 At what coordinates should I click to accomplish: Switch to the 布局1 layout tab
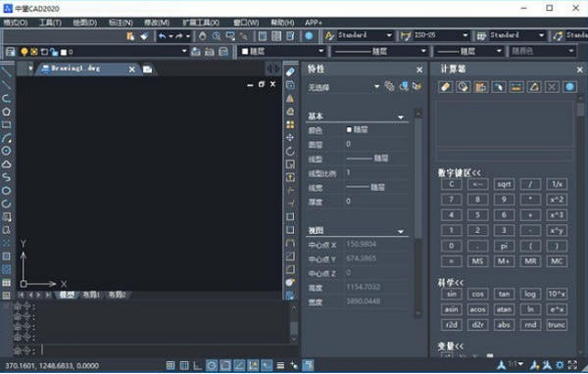point(91,295)
